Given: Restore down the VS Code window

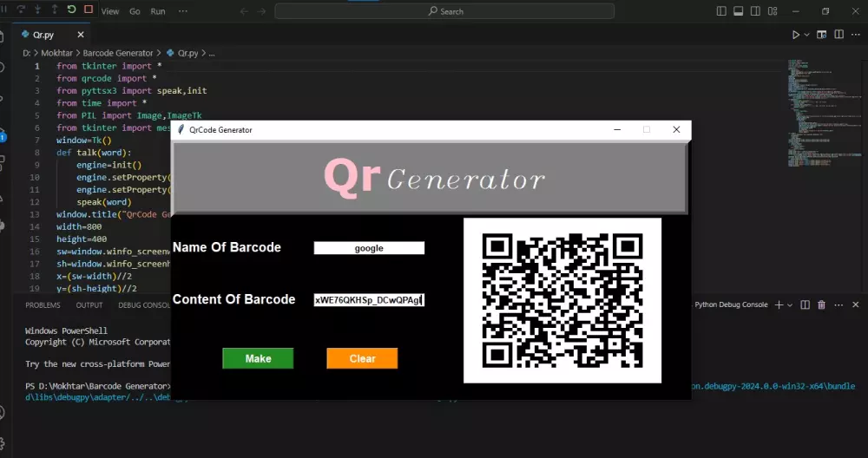Looking at the screenshot, I should (825, 11).
